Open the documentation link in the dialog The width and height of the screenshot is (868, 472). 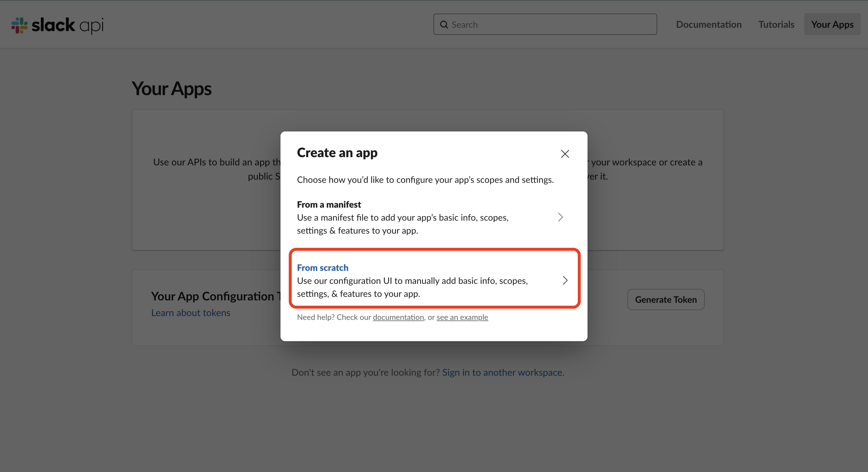(398, 317)
